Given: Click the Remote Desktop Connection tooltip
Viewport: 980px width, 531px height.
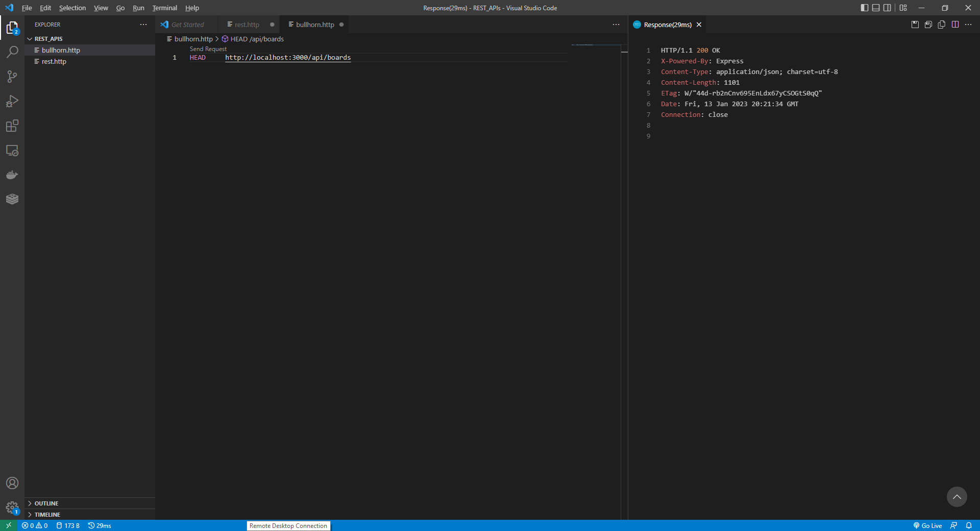Looking at the screenshot, I should [x=288, y=526].
